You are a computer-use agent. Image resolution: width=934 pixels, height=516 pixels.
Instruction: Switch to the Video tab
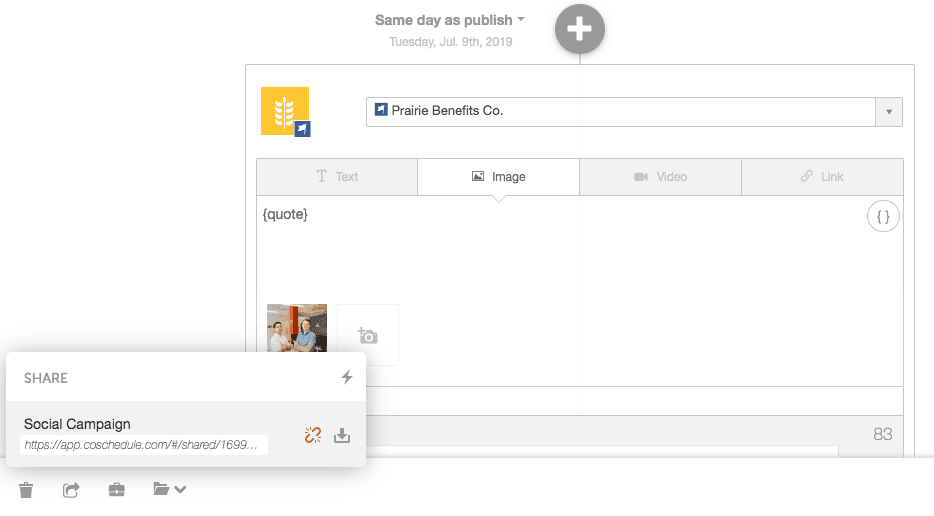(x=661, y=177)
